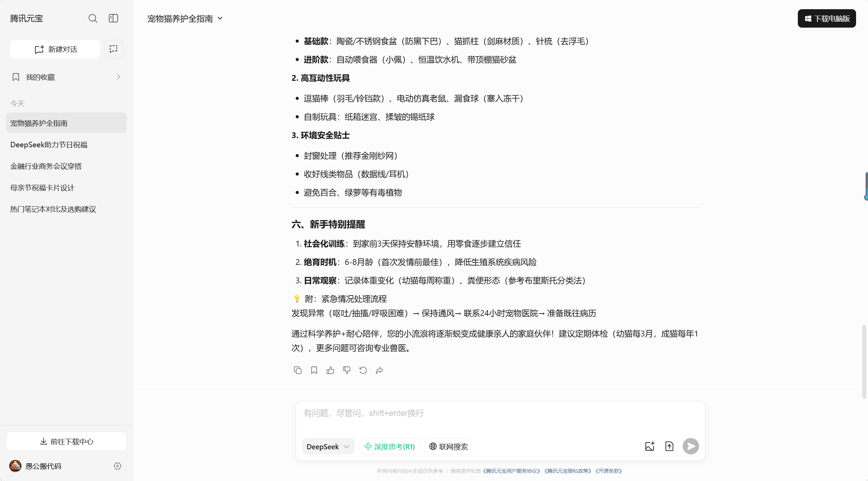This screenshot has width=868, height=481.
Task: Open DeepSeek助力节日祝福 conversation
Action: (49, 145)
